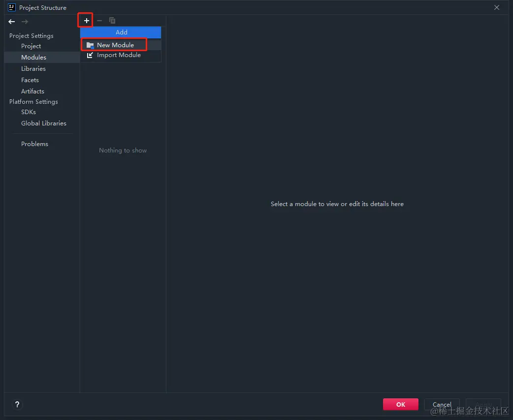Open the Artifacts section
Screen dimensions: 513x420
pyautogui.click(x=32, y=91)
